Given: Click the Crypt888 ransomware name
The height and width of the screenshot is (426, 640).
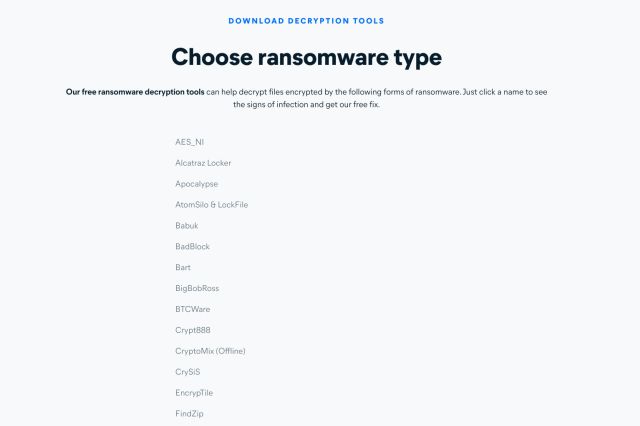Looking at the screenshot, I should tap(192, 330).
